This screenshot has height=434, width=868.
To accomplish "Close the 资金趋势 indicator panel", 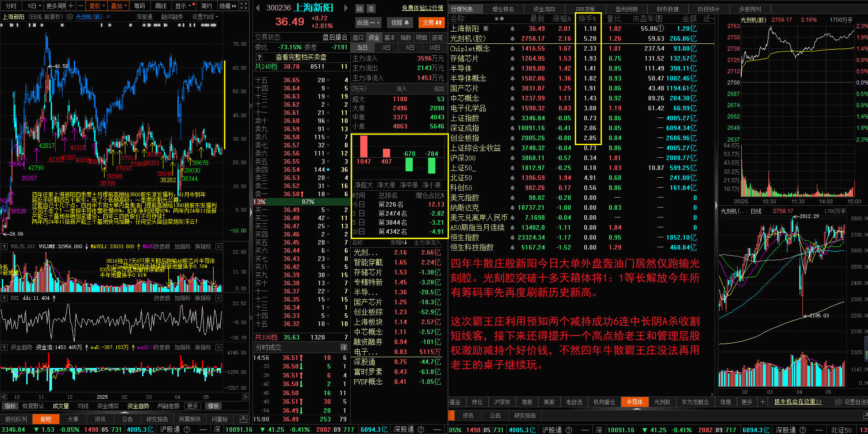I will pyautogui.click(x=219, y=347).
